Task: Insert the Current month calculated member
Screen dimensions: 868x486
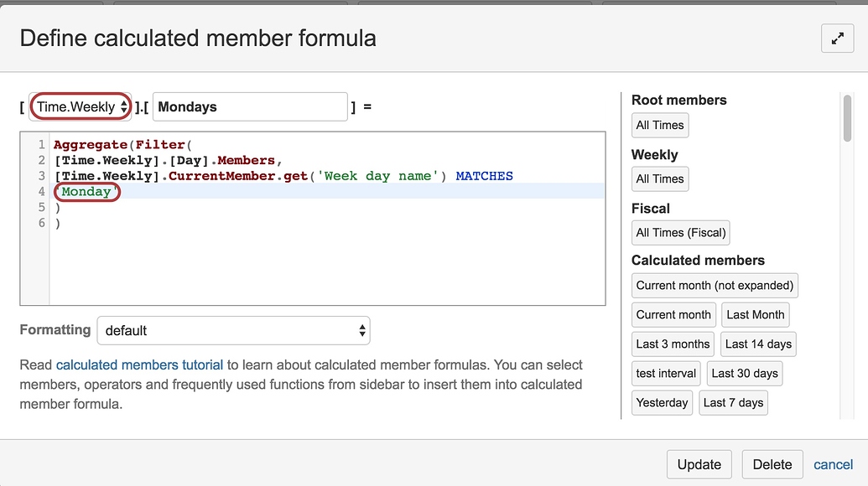Action: coord(673,314)
